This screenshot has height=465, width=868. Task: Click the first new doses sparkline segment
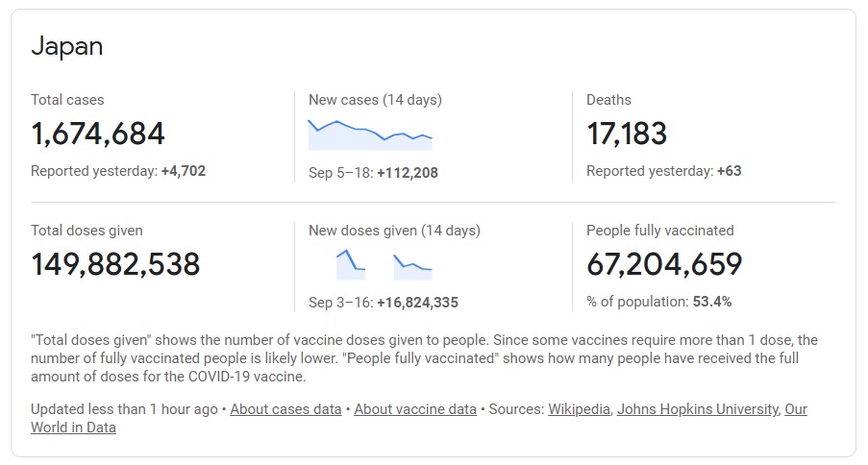coord(351,264)
